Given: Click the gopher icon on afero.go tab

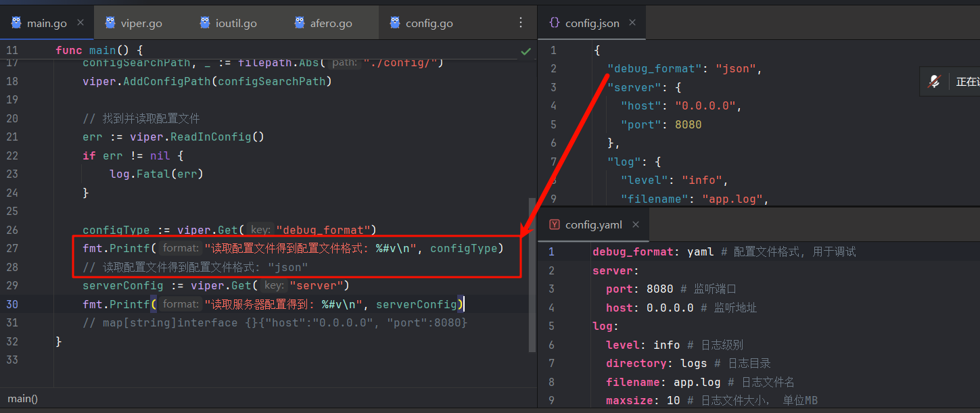Looking at the screenshot, I should tap(300, 23).
